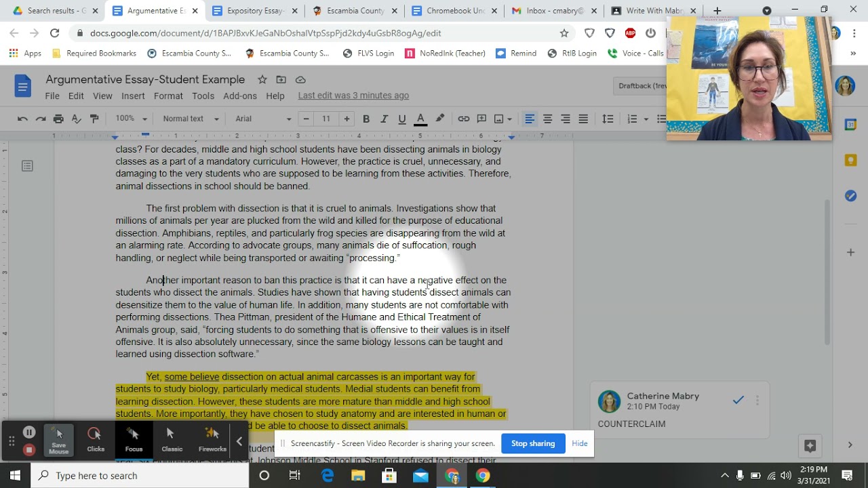Click the insert link icon
Image resolution: width=868 pixels, height=488 pixels.
click(464, 119)
